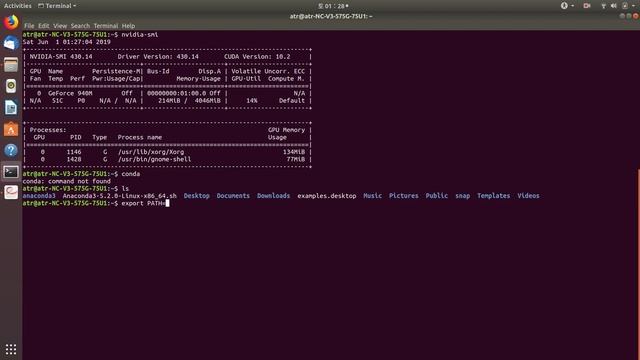Viewport: 640px width, 360px height.
Task: Open the File menu
Action: [29, 26]
